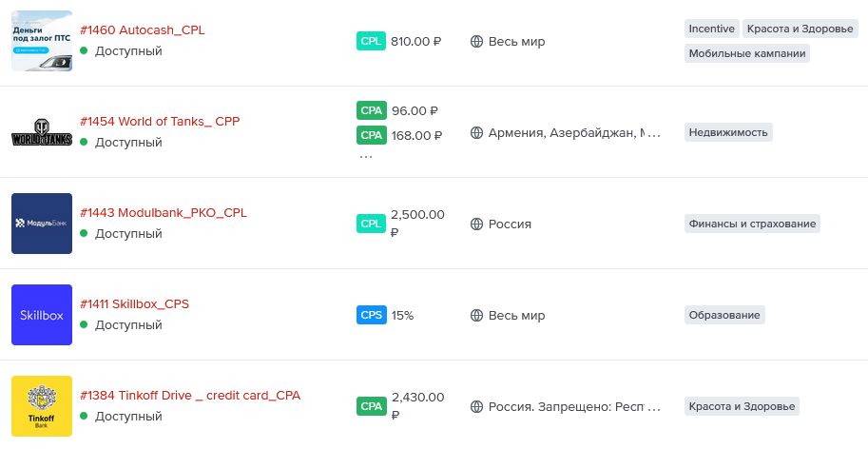Select the Образование category tag
The image size is (868, 449).
[724, 315]
